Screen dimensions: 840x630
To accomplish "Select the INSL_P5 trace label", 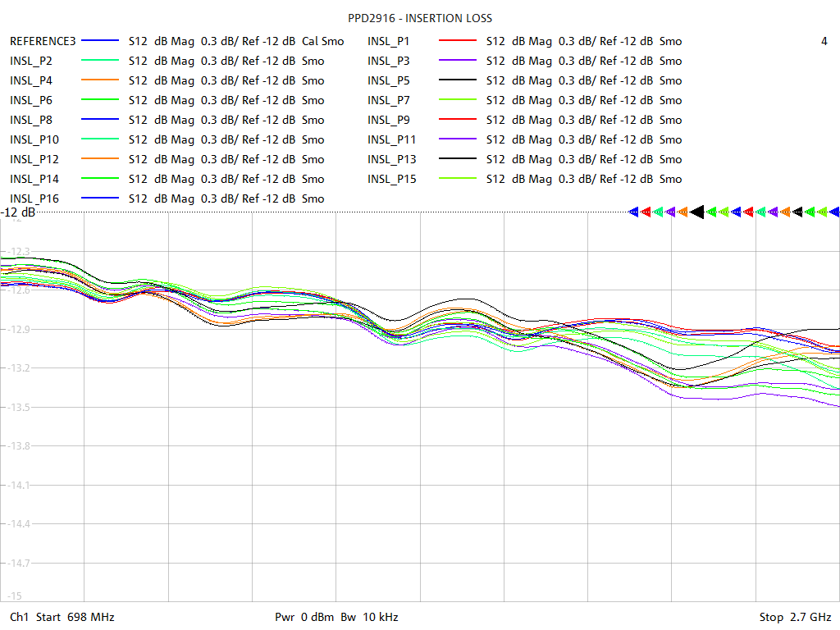I will (x=388, y=81).
